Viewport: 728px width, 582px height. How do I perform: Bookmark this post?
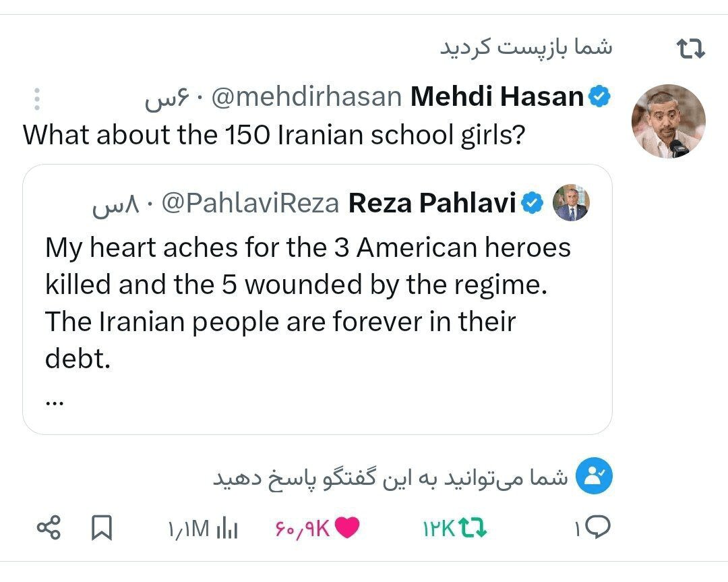pos(102,527)
